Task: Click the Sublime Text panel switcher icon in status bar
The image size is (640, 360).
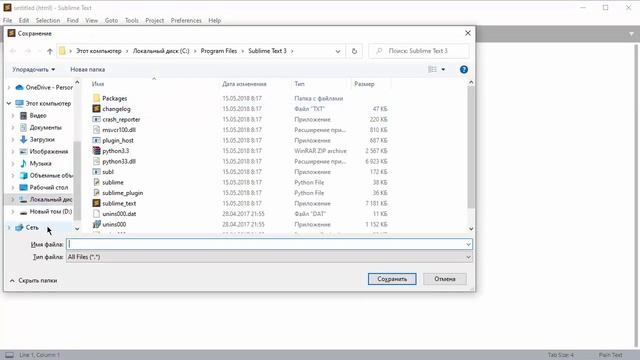Action: pyautogui.click(x=9, y=355)
